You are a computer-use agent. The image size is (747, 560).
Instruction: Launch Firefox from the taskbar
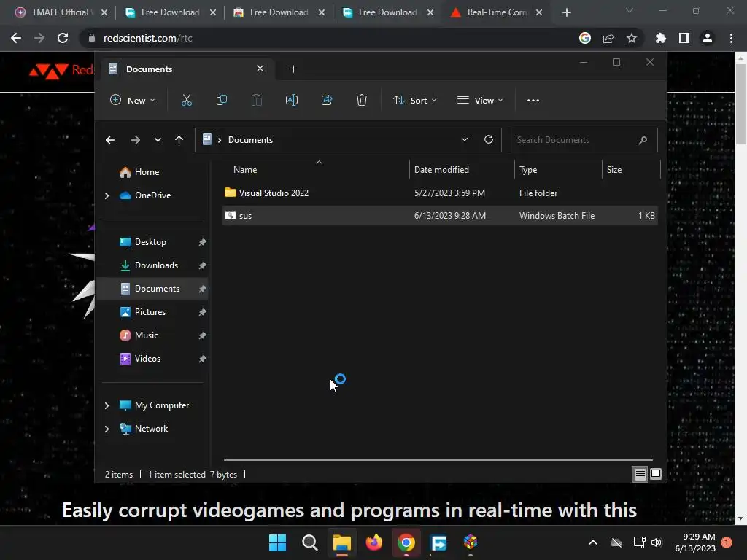(x=374, y=542)
